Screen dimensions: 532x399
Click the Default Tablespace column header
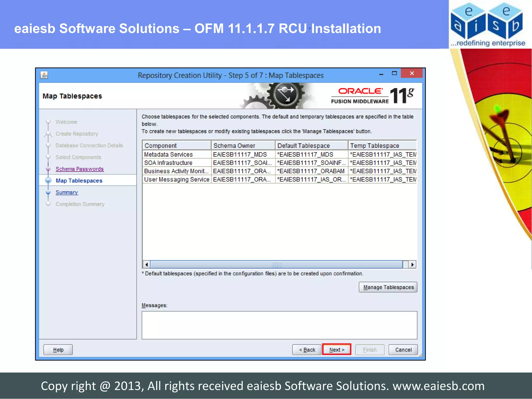click(312, 145)
